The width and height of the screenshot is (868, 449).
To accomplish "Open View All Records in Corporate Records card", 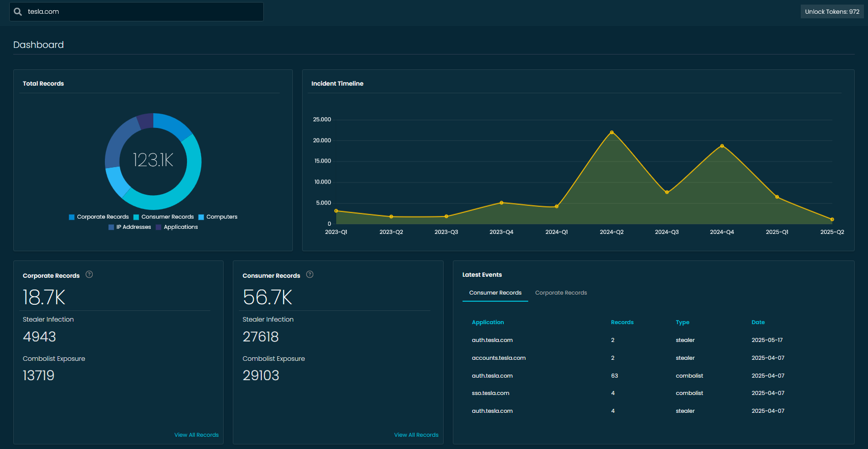I will coord(197,435).
